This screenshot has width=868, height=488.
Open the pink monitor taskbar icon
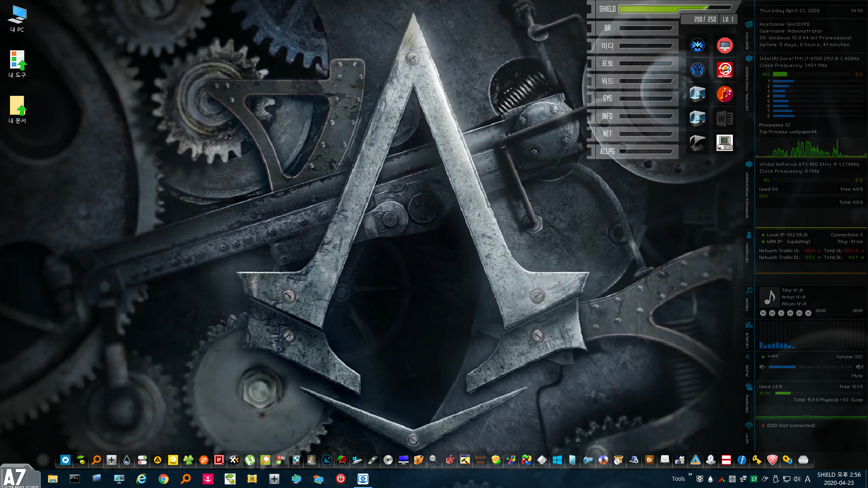click(x=208, y=479)
